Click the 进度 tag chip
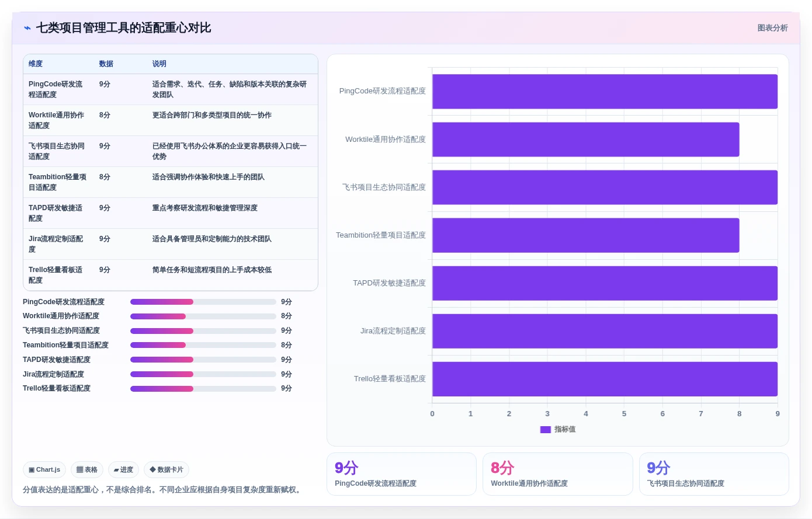This screenshot has width=812, height=519. (x=123, y=469)
